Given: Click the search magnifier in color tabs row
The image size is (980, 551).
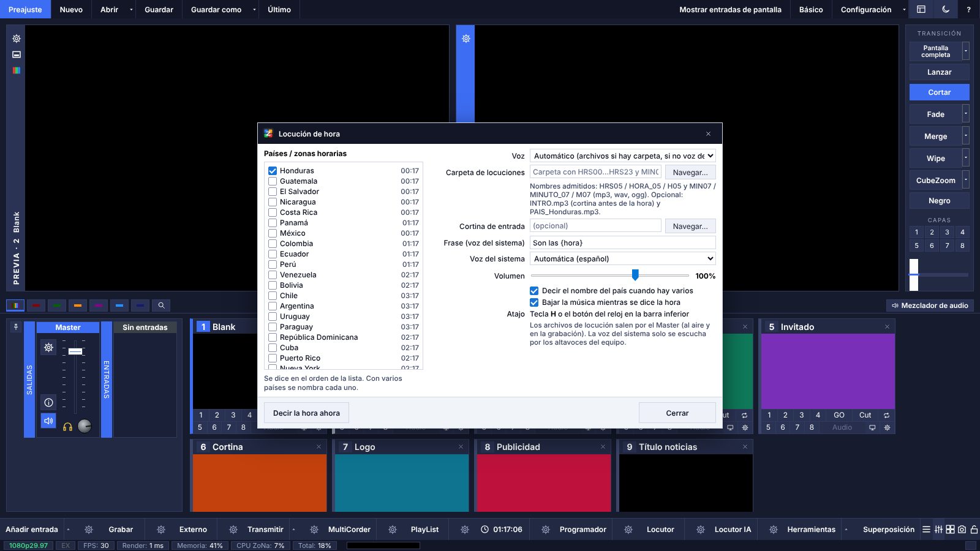Looking at the screenshot, I should point(161,305).
